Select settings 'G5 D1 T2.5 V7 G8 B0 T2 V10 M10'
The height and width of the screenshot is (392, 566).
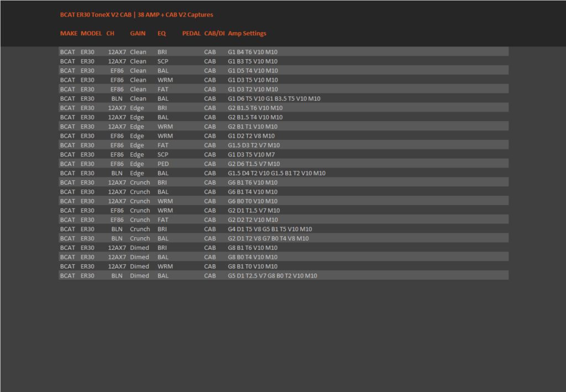272,276
